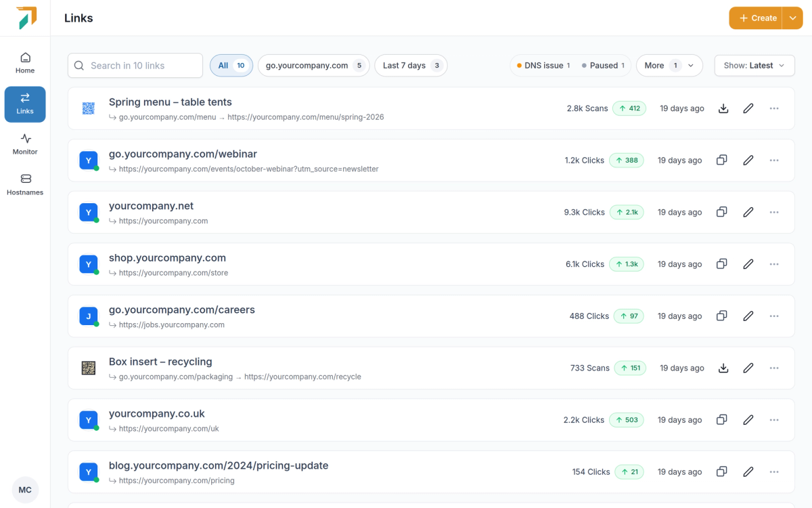Open more options for shop.yourcompany.com
Image resolution: width=812 pixels, height=508 pixels.
coord(774,264)
